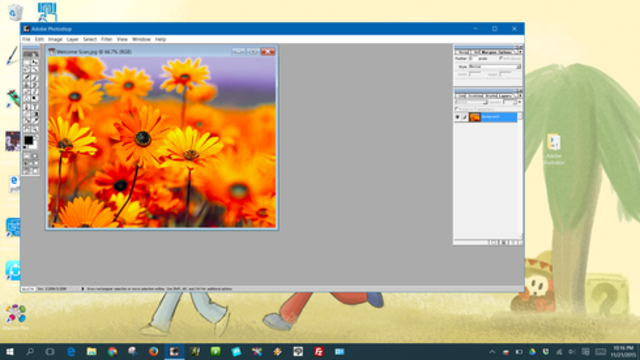Switch to the Swatches tab

(x=476, y=96)
